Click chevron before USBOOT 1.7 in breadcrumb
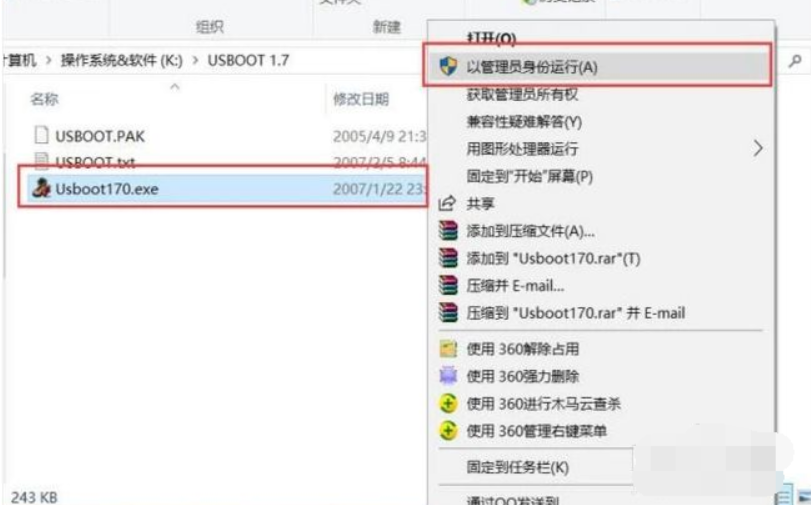811x505 pixels. (196, 61)
